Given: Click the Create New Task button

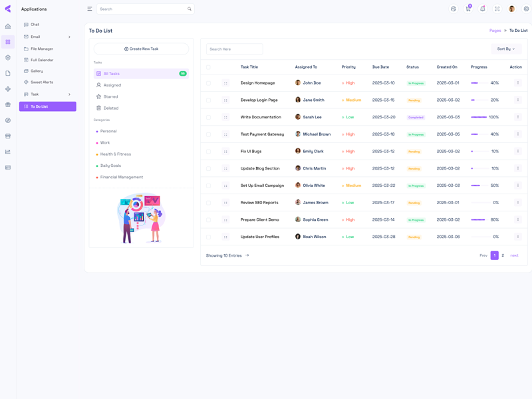Looking at the screenshot, I should (x=141, y=49).
